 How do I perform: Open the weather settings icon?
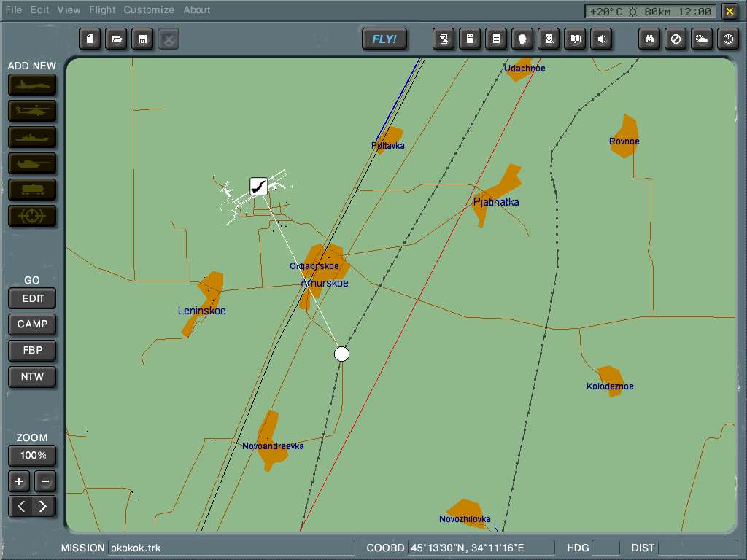(702, 39)
